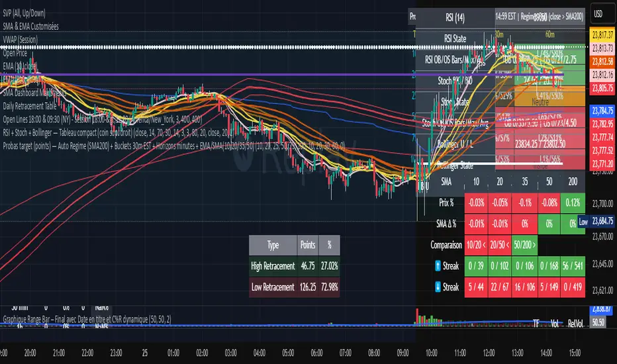Click the 20:00 time axis label
The height and width of the screenshot is (364, 617).
(x=30, y=353)
